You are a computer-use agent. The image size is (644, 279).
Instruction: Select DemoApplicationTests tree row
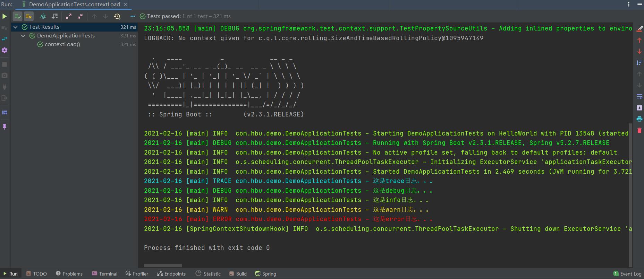pos(75,36)
